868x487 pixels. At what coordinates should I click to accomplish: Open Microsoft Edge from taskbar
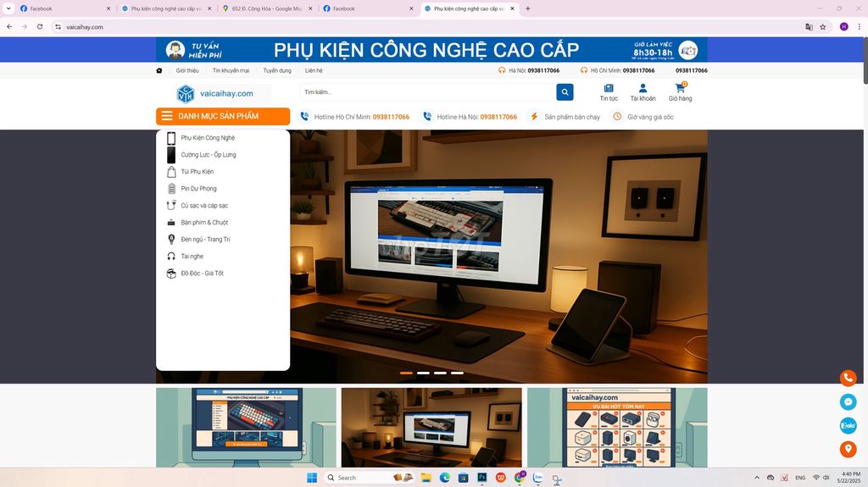pyautogui.click(x=444, y=478)
